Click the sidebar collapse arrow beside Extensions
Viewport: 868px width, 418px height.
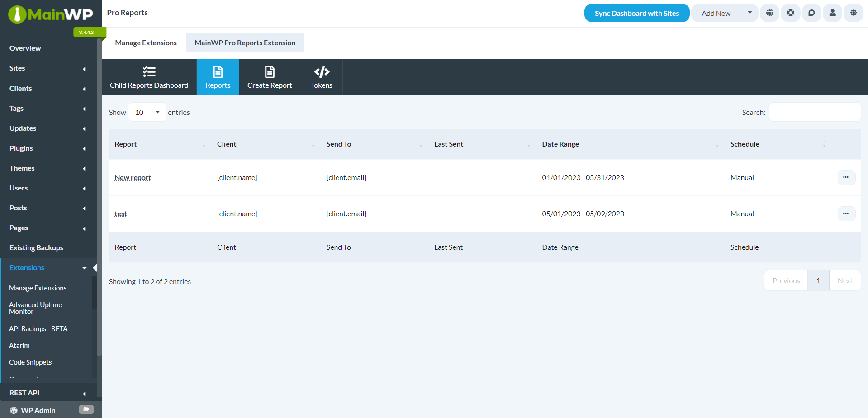[95, 268]
